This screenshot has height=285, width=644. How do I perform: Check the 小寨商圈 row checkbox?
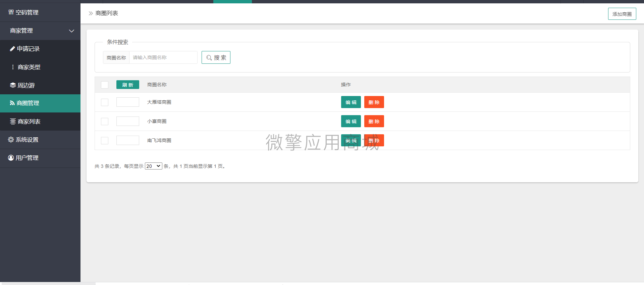pos(105,122)
